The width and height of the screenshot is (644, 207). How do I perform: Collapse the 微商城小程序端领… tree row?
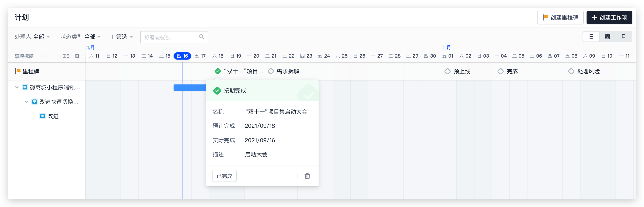17,87
